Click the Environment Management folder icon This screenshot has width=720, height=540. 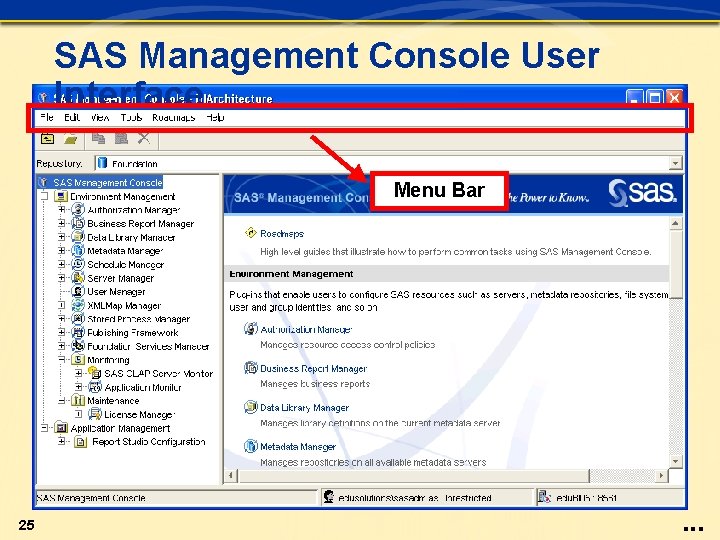(60, 197)
